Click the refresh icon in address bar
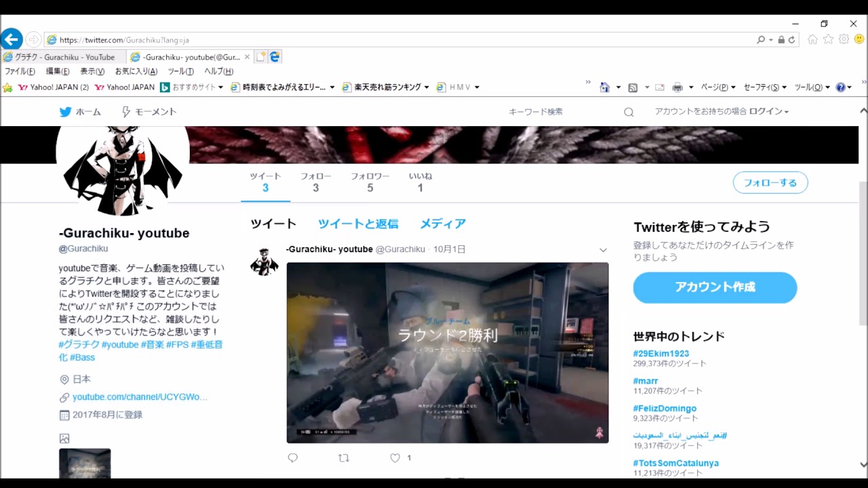The image size is (868, 488). pos(791,40)
